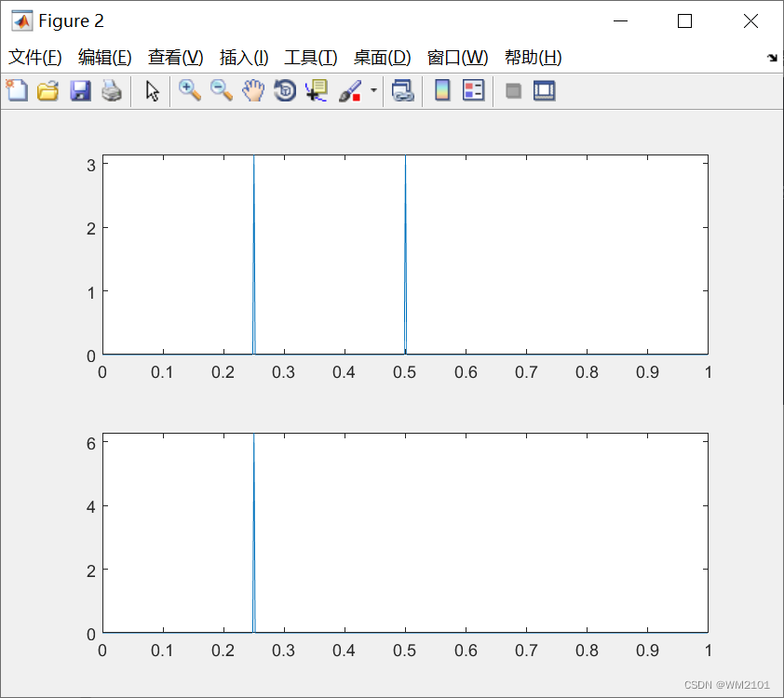Viewport: 784px width, 698px height.
Task: Open the 帮助(H) menu
Action: click(533, 58)
